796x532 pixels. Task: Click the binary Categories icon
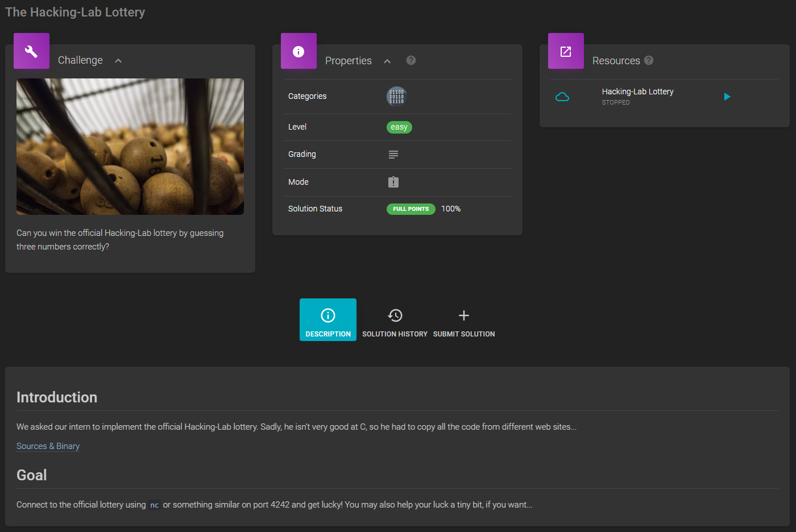(396, 97)
